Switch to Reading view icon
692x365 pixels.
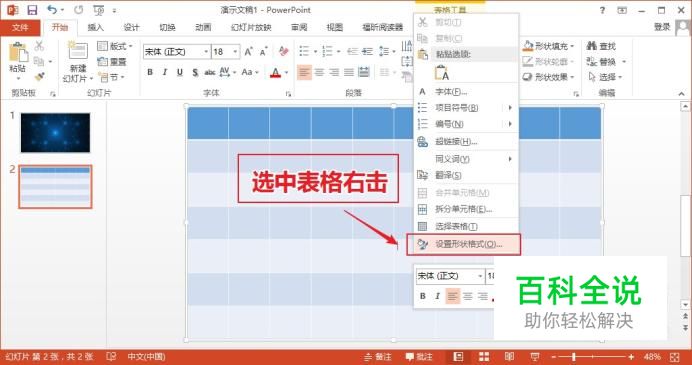coord(509,357)
